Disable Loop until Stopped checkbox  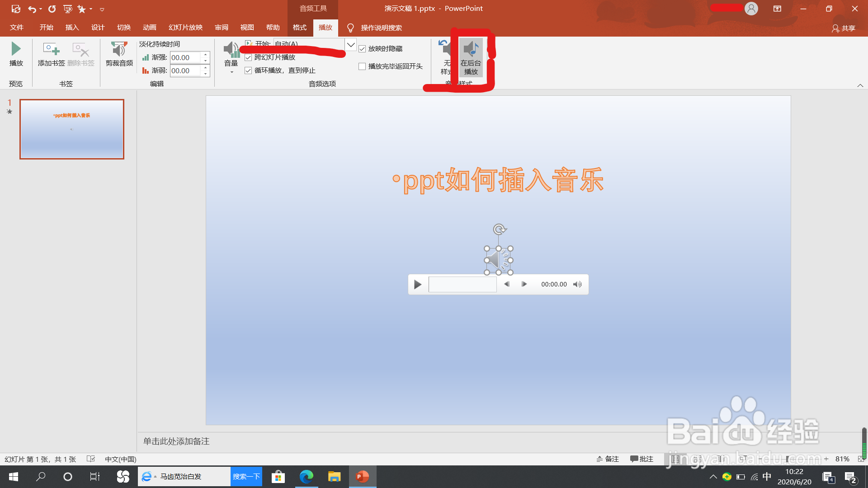(248, 70)
